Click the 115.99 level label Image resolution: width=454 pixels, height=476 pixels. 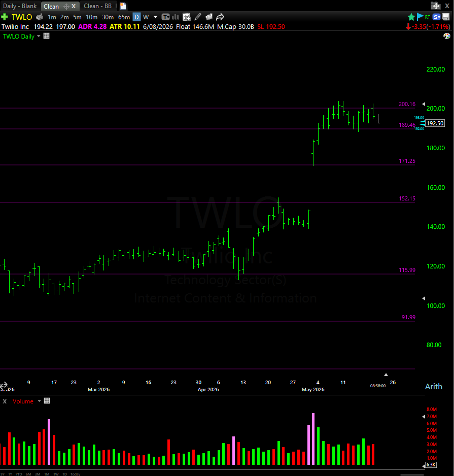click(407, 270)
